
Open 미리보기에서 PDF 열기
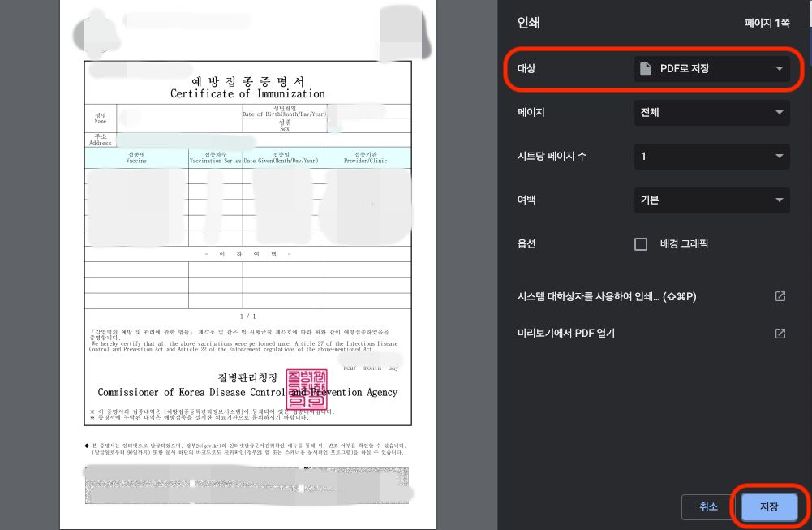(x=568, y=333)
